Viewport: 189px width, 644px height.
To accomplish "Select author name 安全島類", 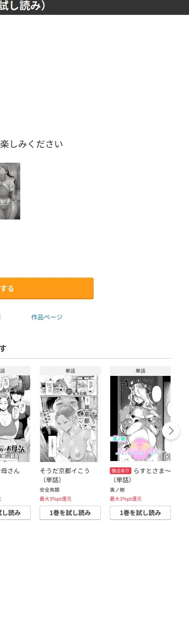I will point(49,490).
